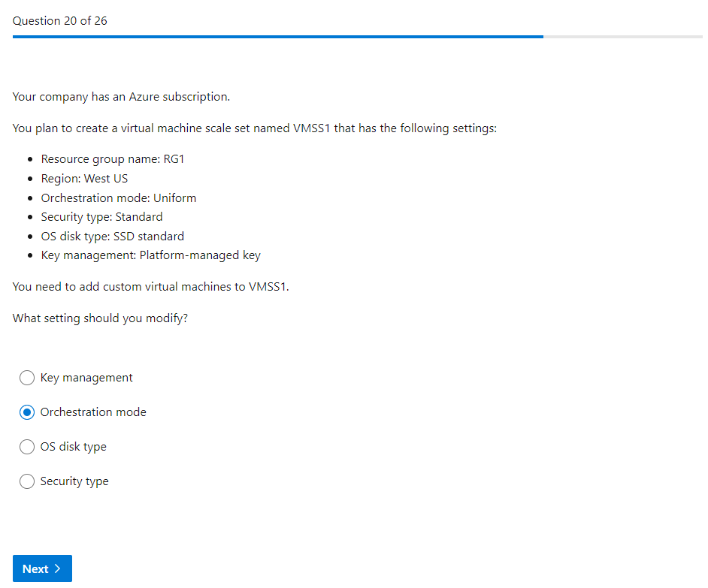Image resolution: width=708 pixels, height=588 pixels.
Task: Click the chevron arrow inside Next button
Action: (x=58, y=568)
